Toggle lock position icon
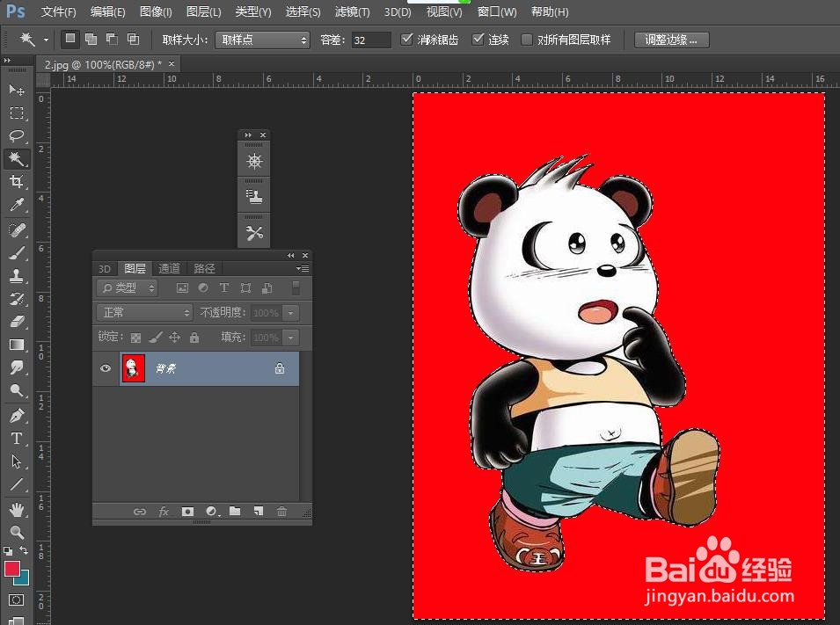The image size is (840, 625). [x=175, y=337]
